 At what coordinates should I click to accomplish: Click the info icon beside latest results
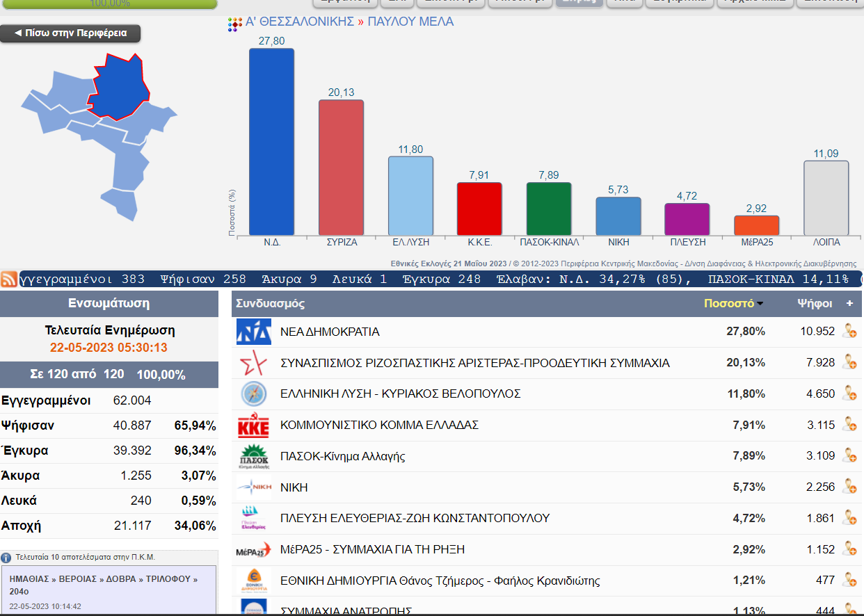pos(6,558)
